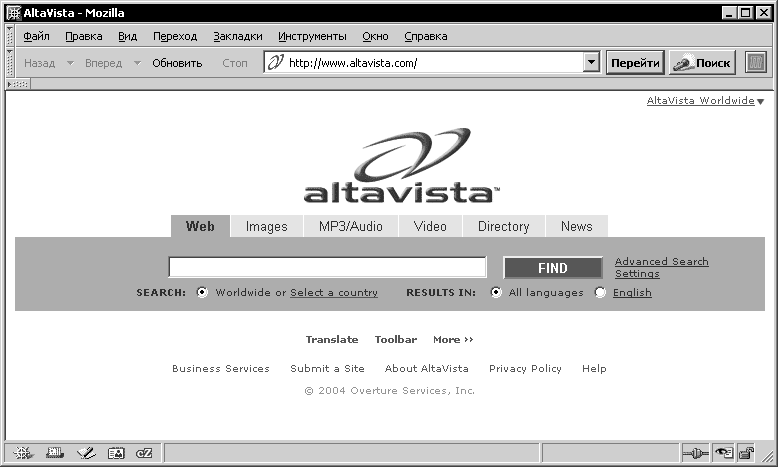
Task: Open the Файл menu
Action: [36, 36]
